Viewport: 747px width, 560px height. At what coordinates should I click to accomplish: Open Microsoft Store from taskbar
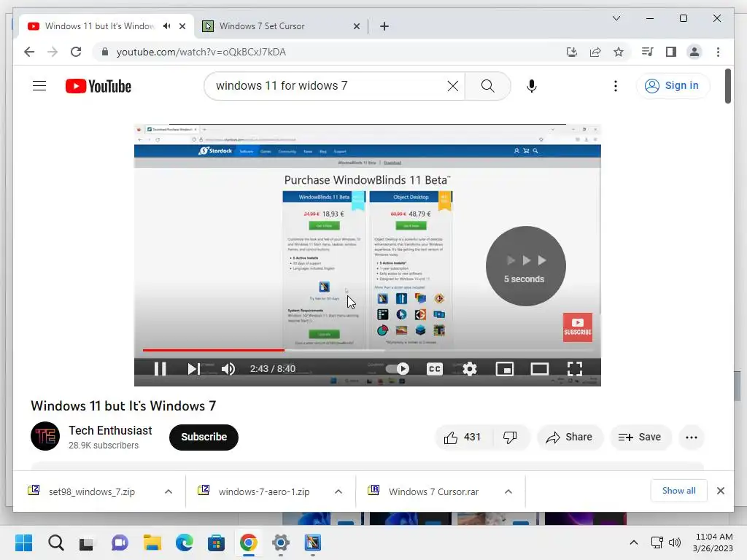(x=216, y=542)
